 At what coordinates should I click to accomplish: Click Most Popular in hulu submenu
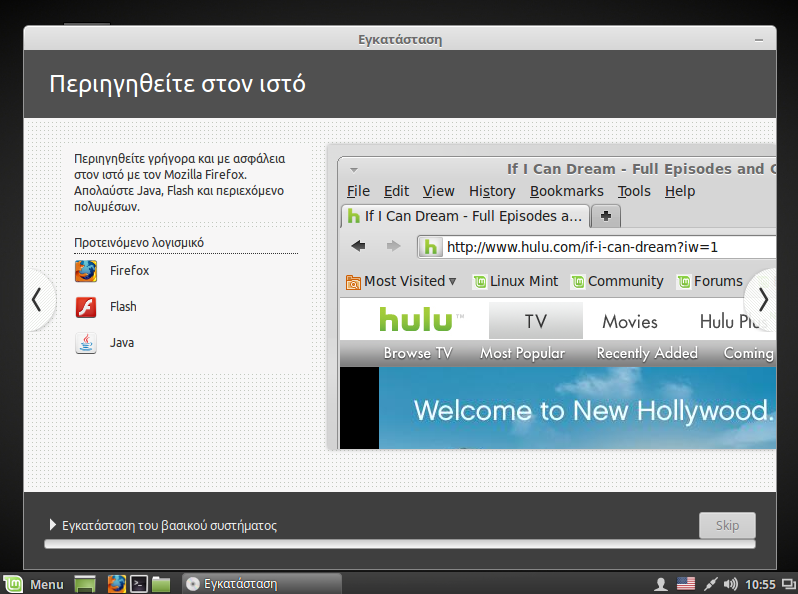pos(523,353)
